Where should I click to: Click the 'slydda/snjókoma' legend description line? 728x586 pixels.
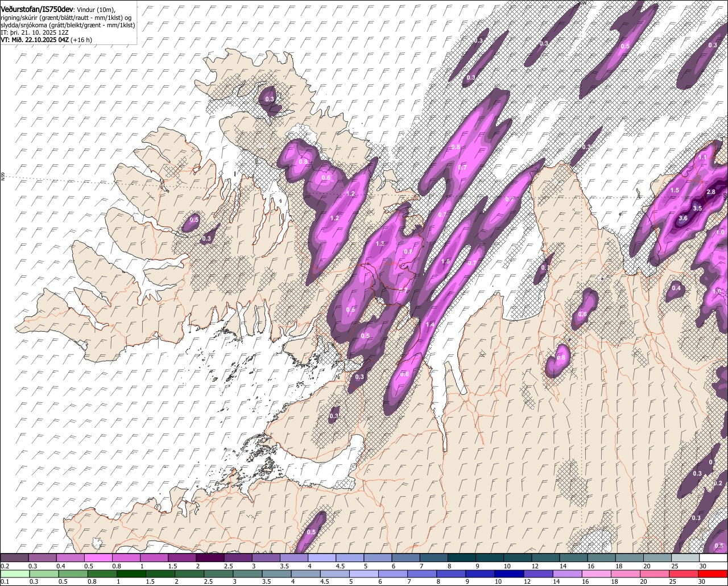pos(68,25)
